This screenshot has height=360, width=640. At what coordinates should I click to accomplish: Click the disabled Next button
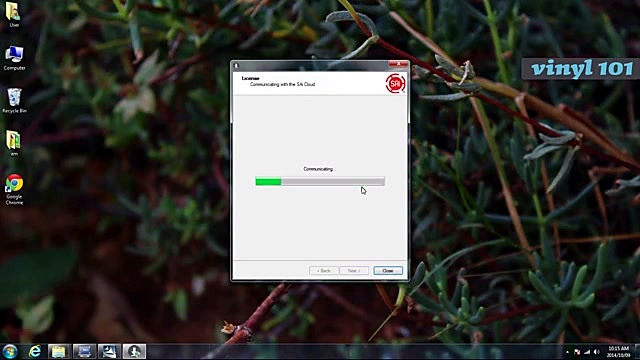point(354,271)
